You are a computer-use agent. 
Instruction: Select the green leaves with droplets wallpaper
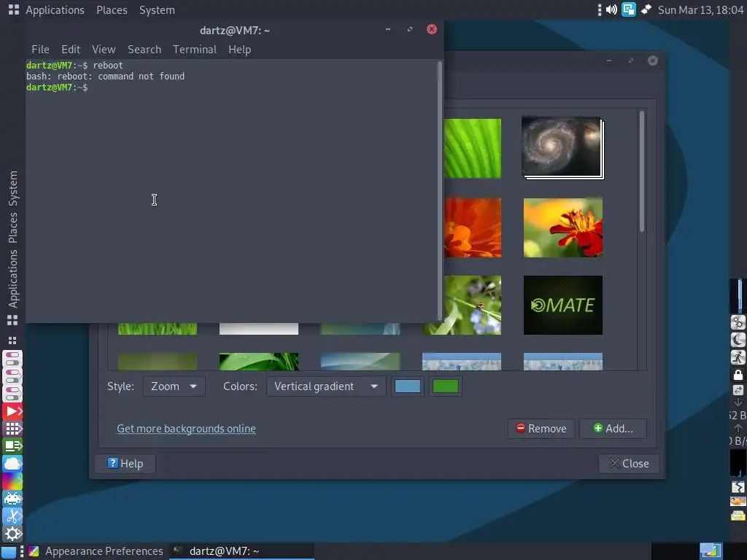point(259,362)
